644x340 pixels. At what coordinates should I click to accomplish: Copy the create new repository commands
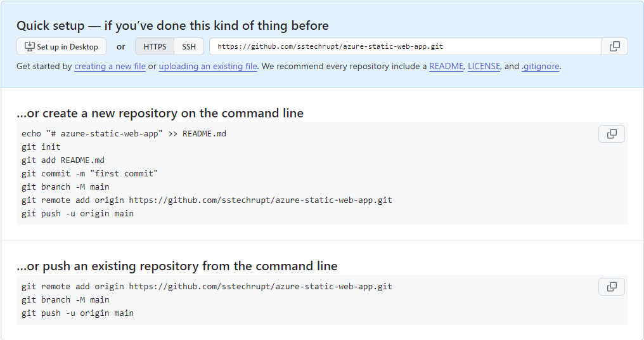coord(611,134)
